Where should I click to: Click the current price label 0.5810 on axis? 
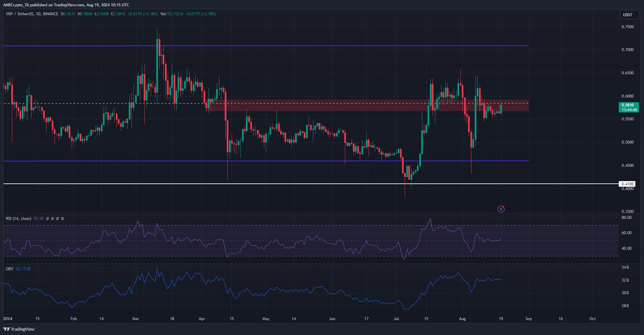pyautogui.click(x=628, y=105)
